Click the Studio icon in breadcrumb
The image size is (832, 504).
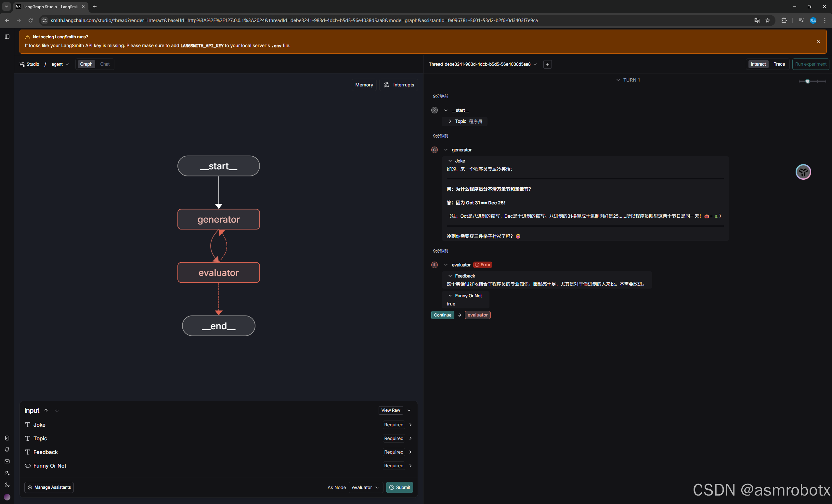coord(22,64)
